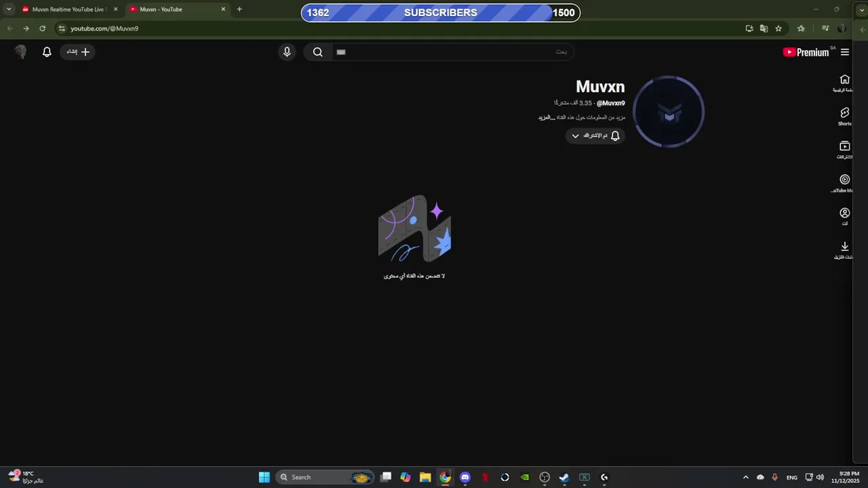
Task: Focus the YouTube search field
Action: pos(452,52)
